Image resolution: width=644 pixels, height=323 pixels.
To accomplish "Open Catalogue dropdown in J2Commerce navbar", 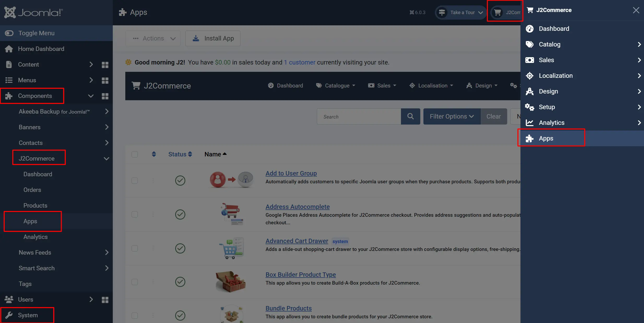I will point(336,86).
